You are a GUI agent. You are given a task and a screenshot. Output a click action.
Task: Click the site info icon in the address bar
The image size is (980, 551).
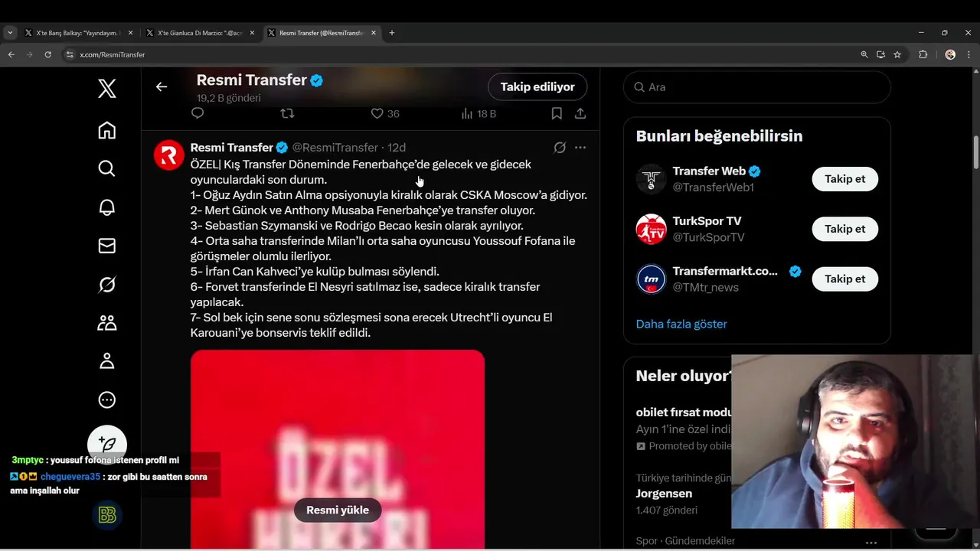(x=70, y=54)
